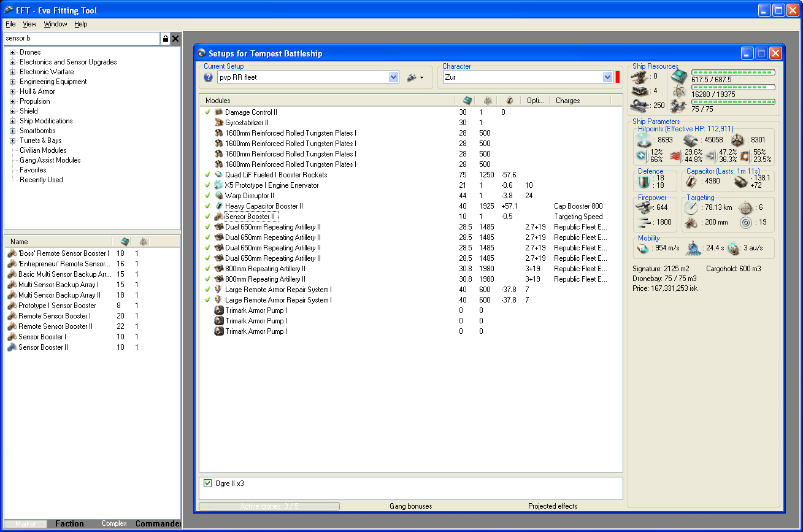Clear search with the X icon
This screenshot has height=532, width=803.
175,39
